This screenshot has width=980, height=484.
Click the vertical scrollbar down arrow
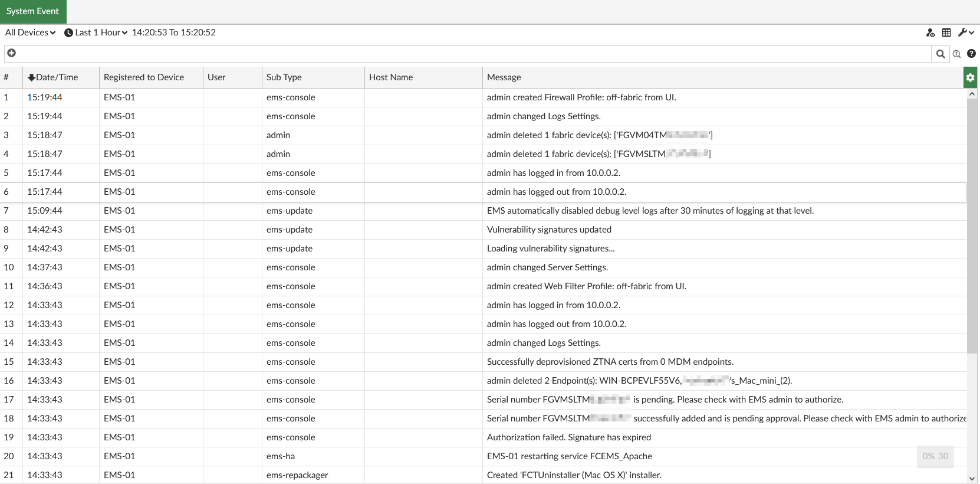(972, 478)
